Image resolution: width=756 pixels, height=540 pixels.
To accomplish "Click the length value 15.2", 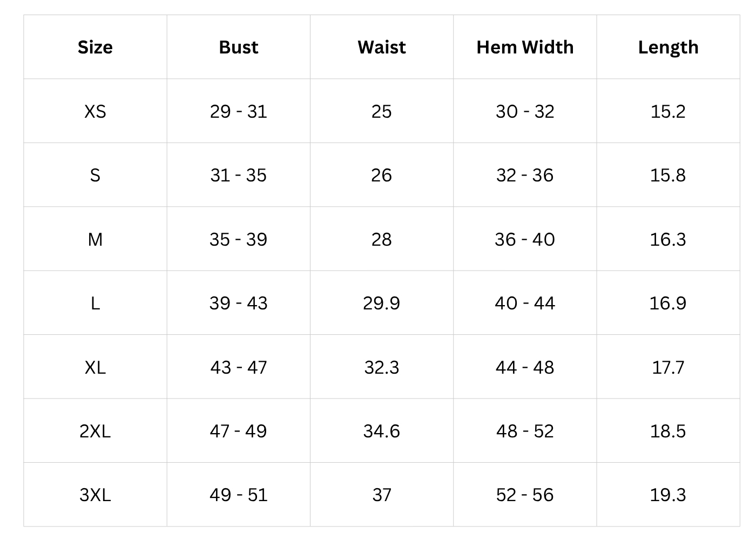I will [x=668, y=112].
